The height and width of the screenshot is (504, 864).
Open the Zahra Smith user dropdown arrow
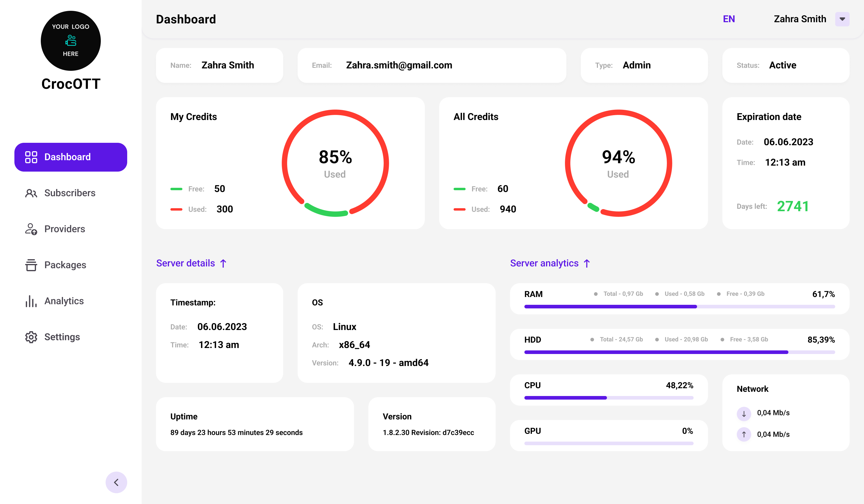point(842,19)
